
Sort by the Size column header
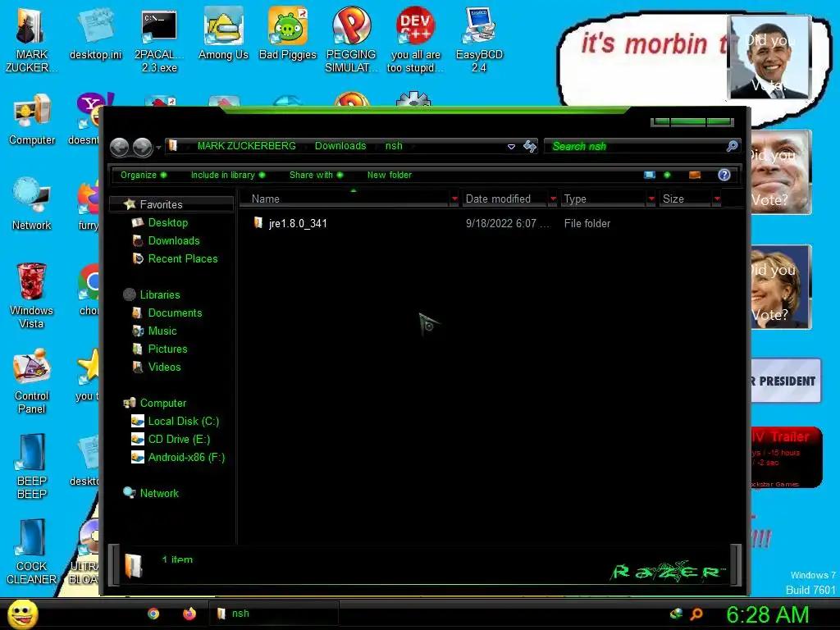[685, 199]
